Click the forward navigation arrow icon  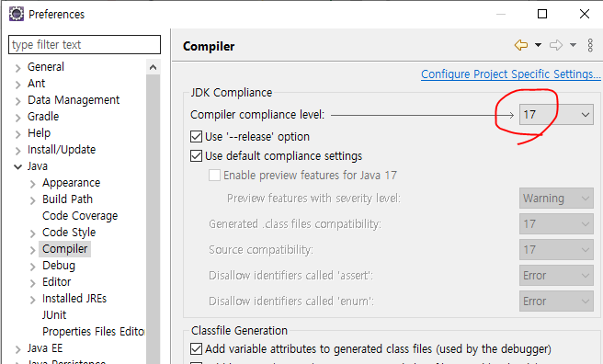click(556, 45)
